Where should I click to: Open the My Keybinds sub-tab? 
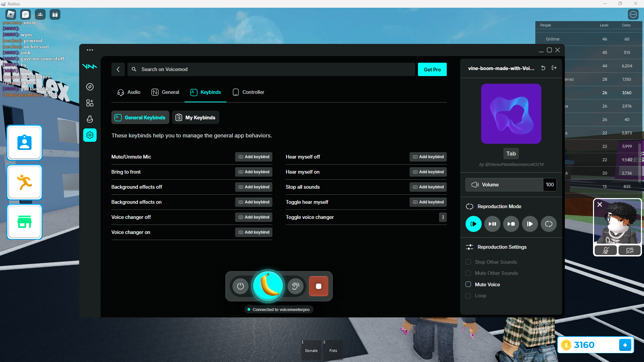(196, 118)
